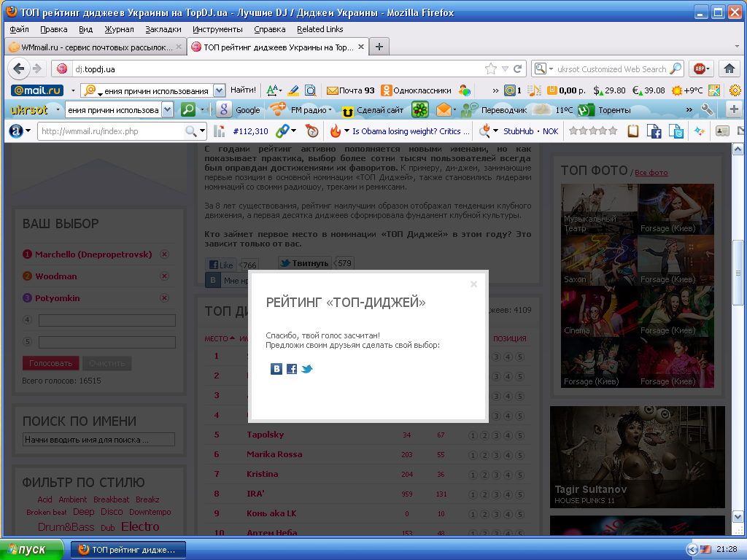This screenshot has width=747, height=560.
Task: Open the browser Home page icon
Action: [729, 69]
